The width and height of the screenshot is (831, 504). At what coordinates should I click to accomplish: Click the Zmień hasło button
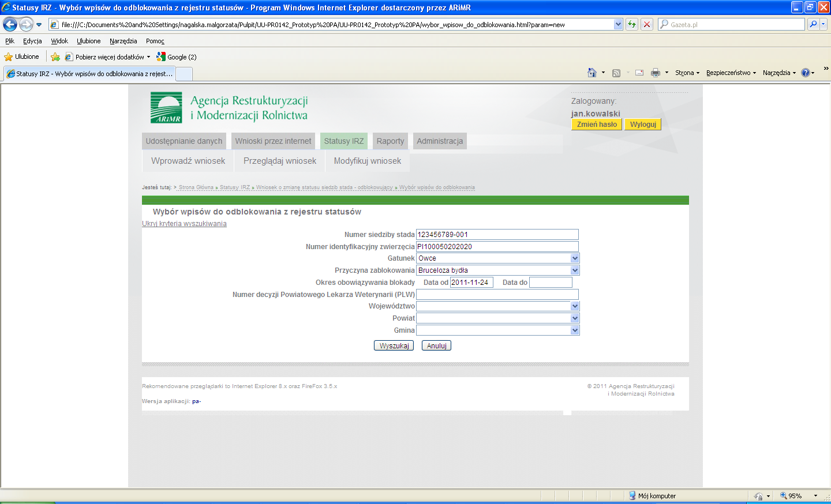597,125
